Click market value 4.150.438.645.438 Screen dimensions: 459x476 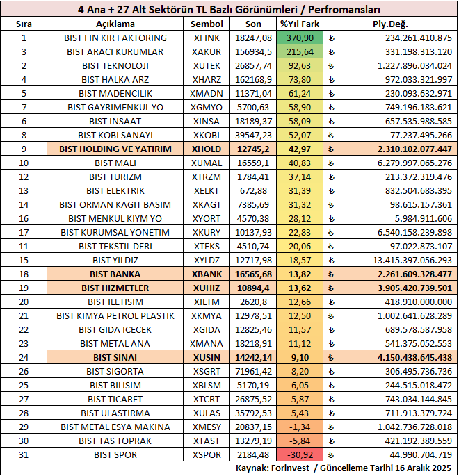pyautogui.click(x=390, y=358)
